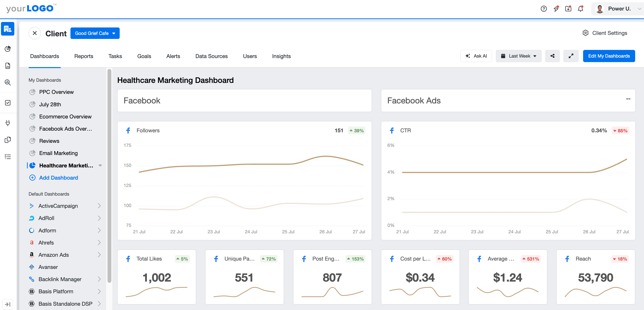This screenshot has width=644, height=310.
Task: Open the Facebook Ads widget options menu
Action: 628,99
